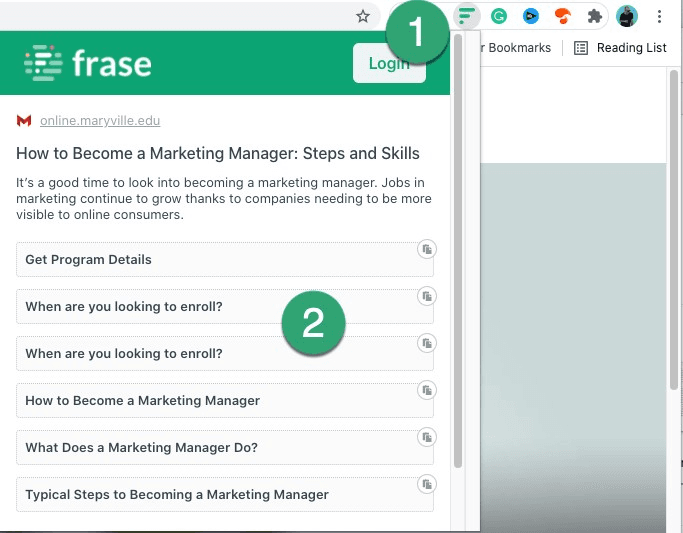Screen dimensions: 683x533
Task: Copy What Does a Marketing Manager Do heading
Action: 426,438
